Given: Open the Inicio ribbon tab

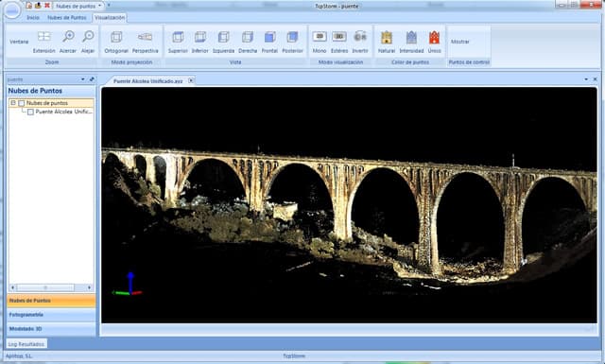Looking at the screenshot, I should click(x=33, y=18).
